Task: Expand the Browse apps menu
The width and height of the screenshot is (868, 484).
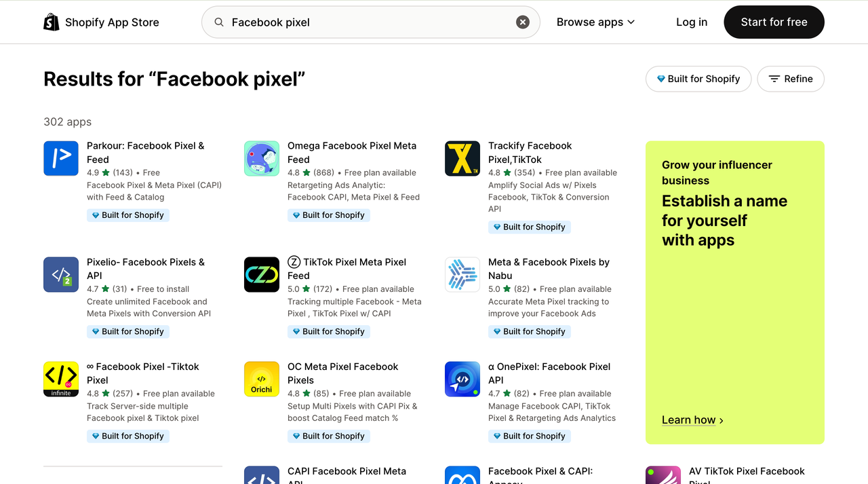Action: tap(595, 22)
